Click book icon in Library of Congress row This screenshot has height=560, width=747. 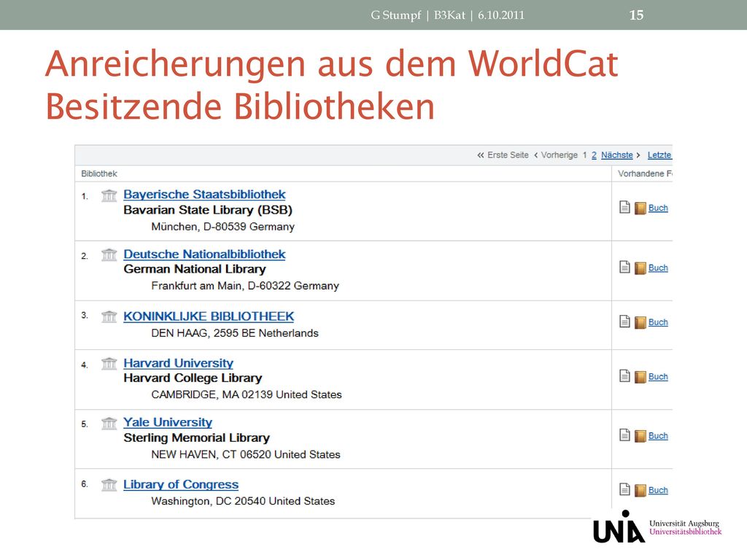(x=640, y=490)
